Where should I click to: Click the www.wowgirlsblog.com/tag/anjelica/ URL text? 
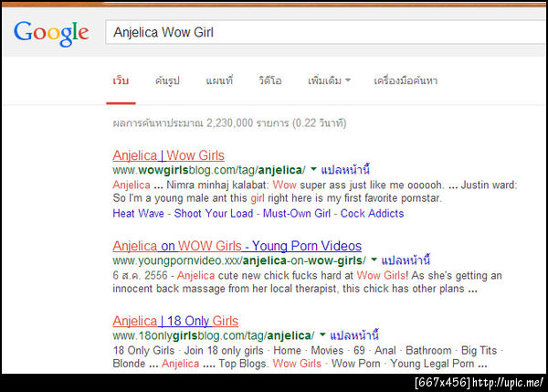[209, 170]
